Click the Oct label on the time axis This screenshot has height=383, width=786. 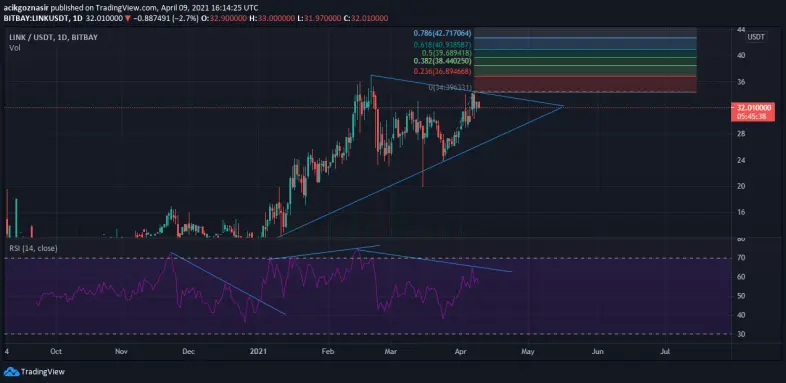(56, 352)
